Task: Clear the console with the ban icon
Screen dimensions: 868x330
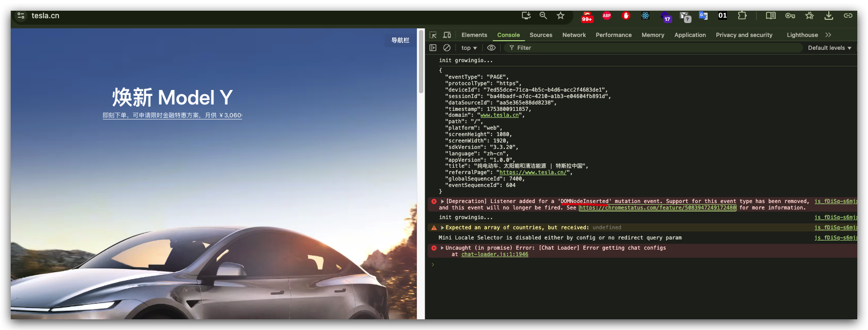Action: 447,48
